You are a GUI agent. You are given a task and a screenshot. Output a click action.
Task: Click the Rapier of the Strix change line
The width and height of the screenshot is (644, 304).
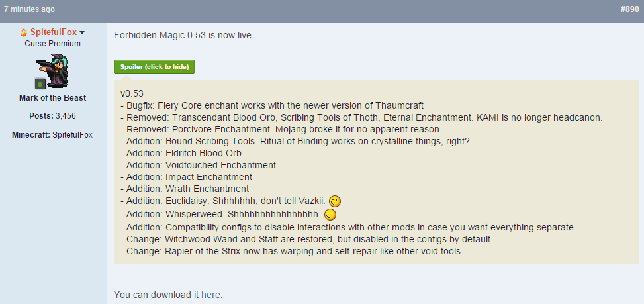pyautogui.click(x=292, y=251)
